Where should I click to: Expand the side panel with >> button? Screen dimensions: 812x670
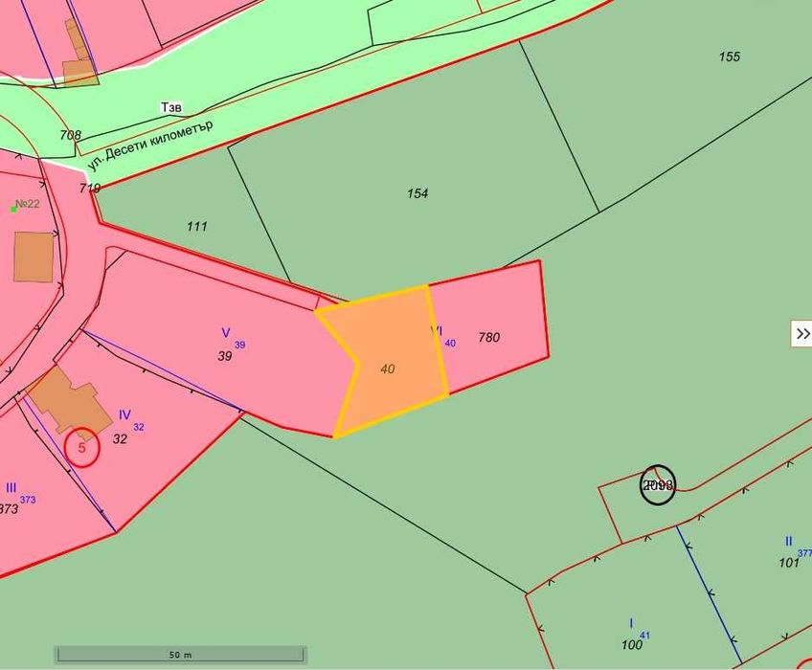(801, 334)
